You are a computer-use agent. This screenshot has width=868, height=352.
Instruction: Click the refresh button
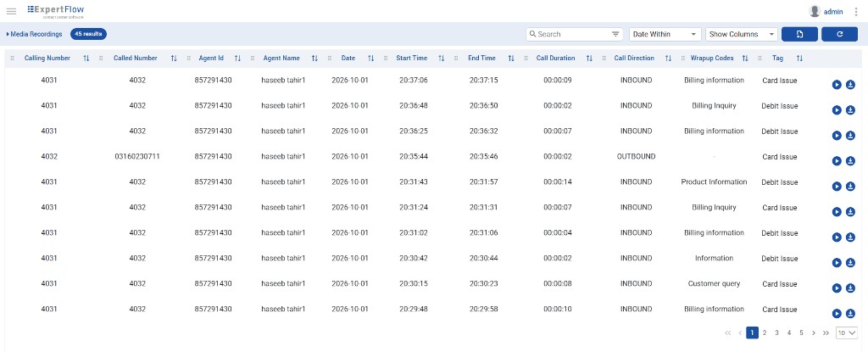pos(839,35)
